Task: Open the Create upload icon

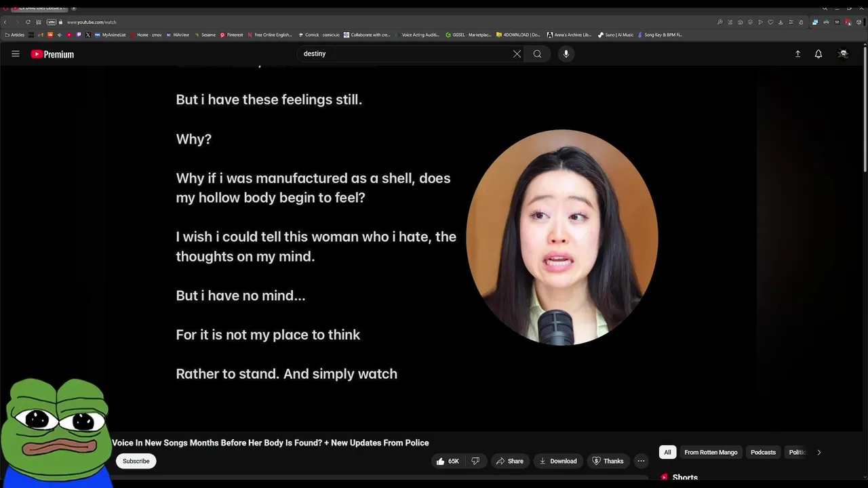Action: coord(797,54)
